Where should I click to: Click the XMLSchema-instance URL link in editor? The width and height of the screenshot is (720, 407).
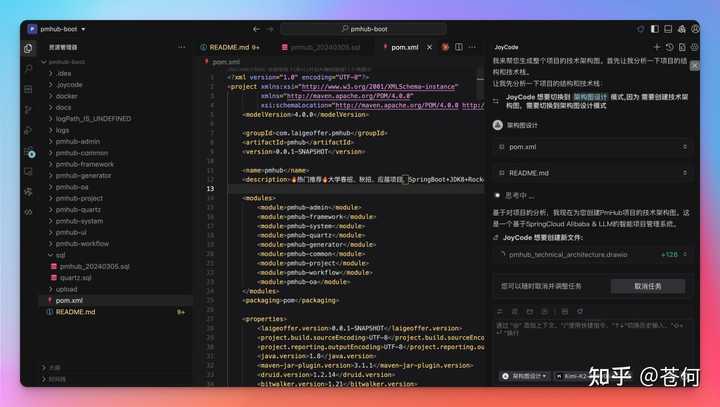click(378, 86)
